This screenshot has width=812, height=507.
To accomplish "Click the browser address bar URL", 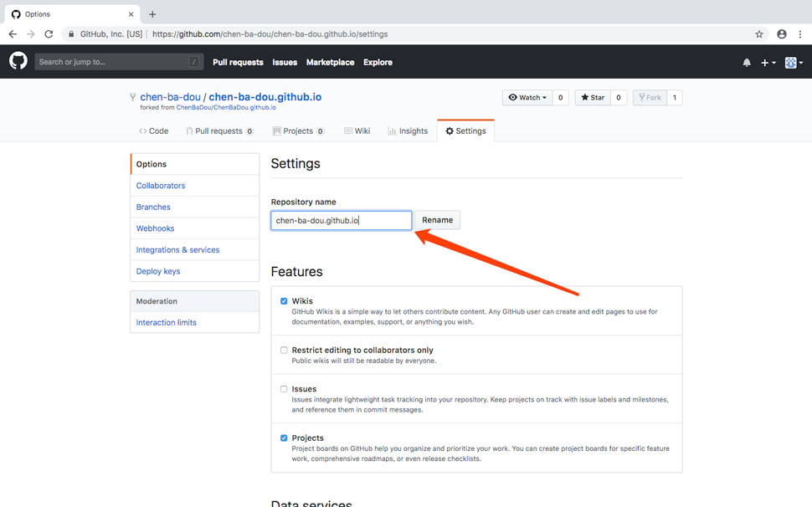I will point(270,34).
